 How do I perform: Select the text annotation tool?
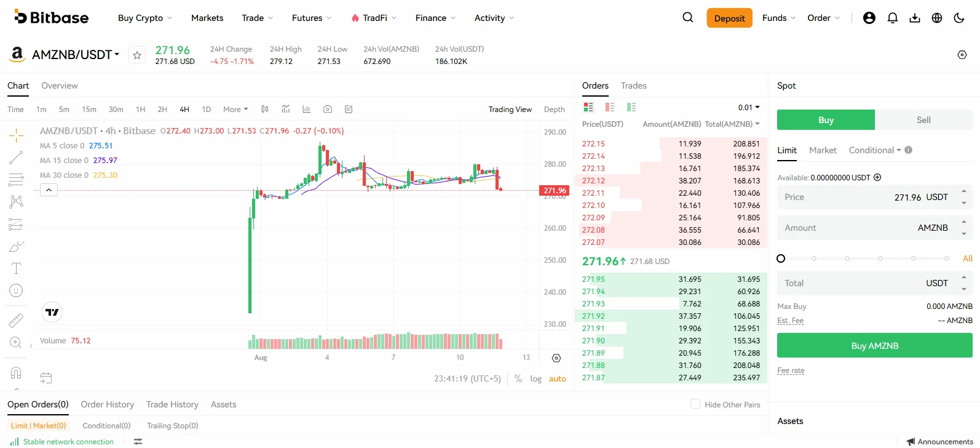[x=16, y=268]
